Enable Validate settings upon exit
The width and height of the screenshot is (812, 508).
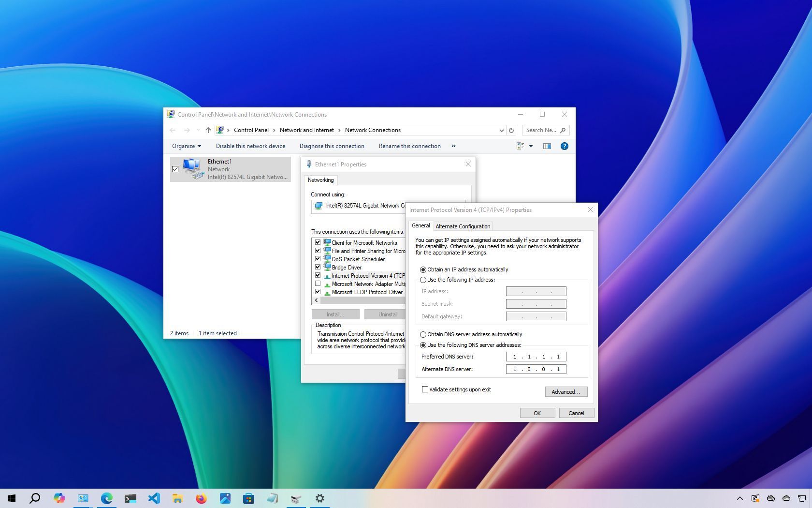tap(425, 389)
